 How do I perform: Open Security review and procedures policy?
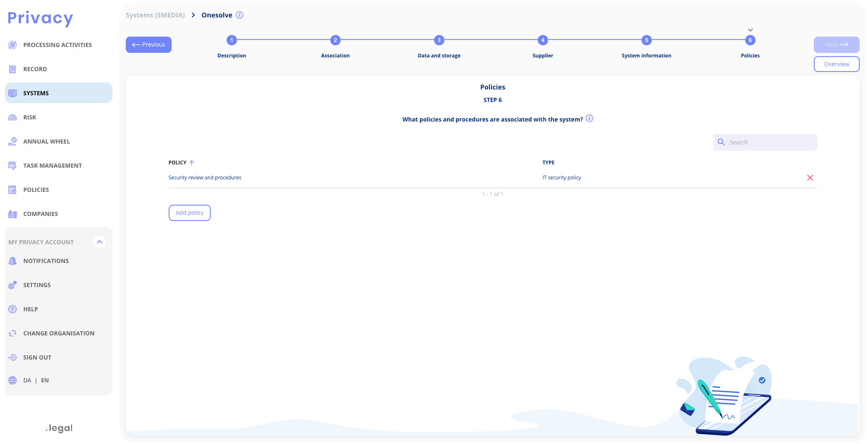pos(205,178)
